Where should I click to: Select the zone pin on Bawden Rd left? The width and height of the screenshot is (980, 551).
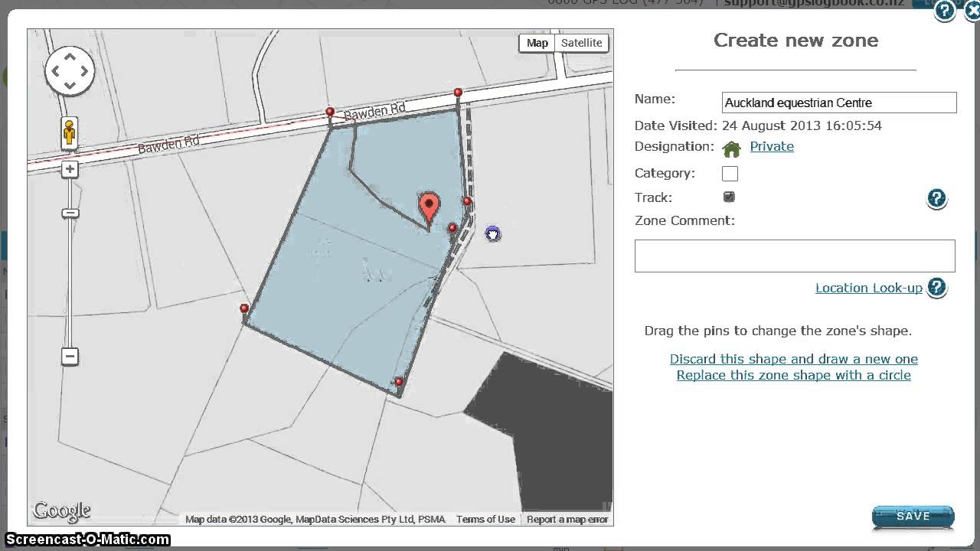coord(330,112)
